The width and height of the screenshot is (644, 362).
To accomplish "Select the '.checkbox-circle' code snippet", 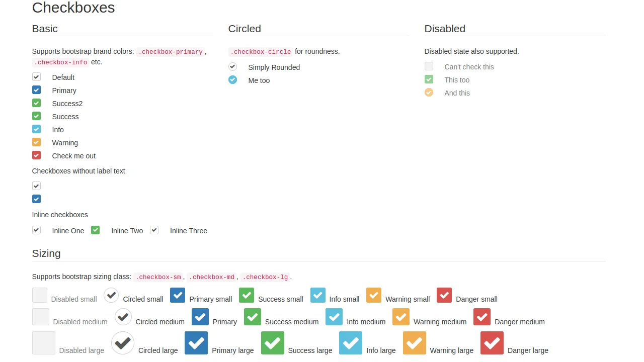I will coord(261,51).
